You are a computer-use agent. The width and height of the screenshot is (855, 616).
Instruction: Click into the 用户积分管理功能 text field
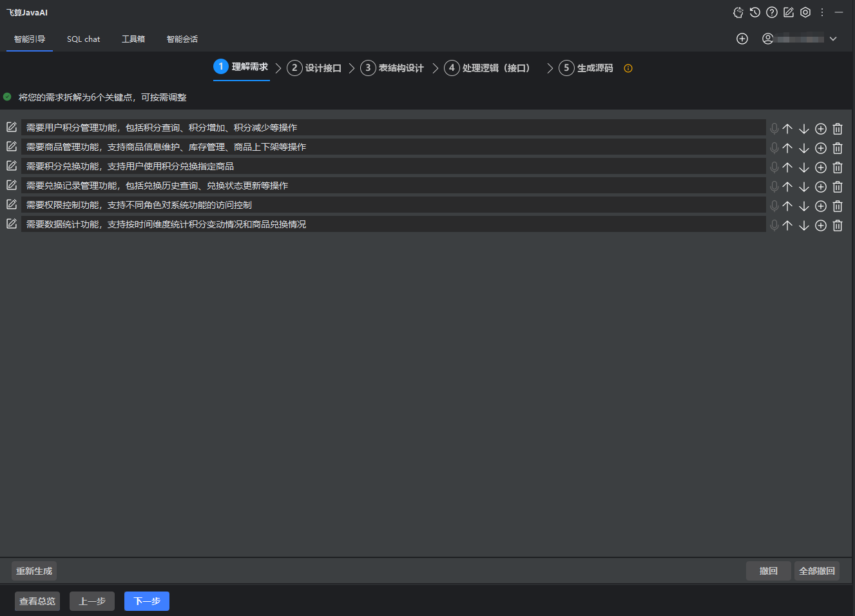(x=394, y=128)
